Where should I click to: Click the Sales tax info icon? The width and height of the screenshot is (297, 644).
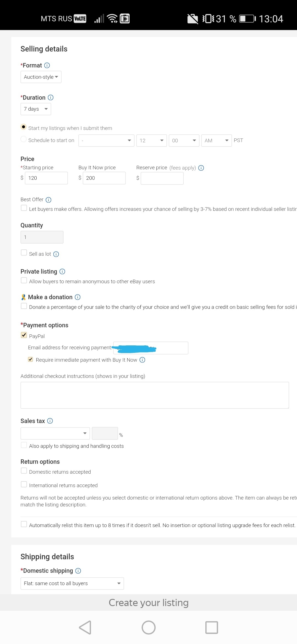(x=50, y=421)
